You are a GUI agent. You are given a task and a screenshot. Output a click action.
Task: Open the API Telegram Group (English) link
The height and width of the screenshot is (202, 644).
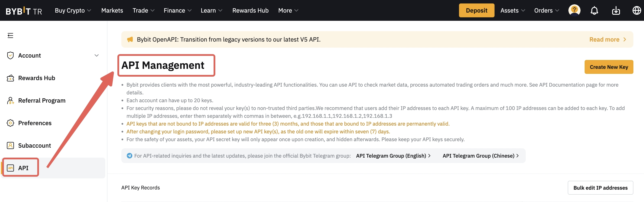click(393, 156)
